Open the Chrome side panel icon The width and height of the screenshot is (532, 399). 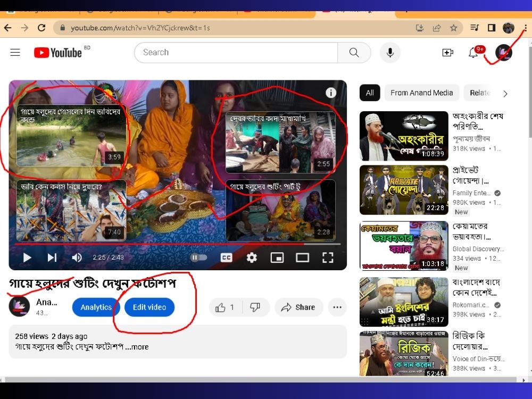click(x=491, y=28)
